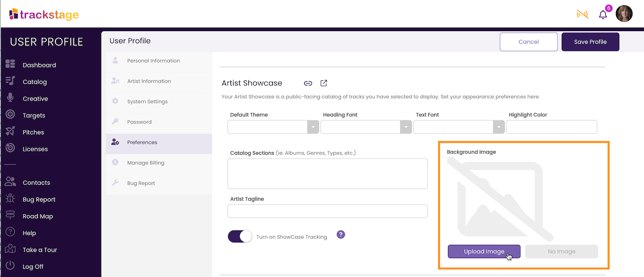Click the Password key icon

pyautogui.click(x=115, y=122)
